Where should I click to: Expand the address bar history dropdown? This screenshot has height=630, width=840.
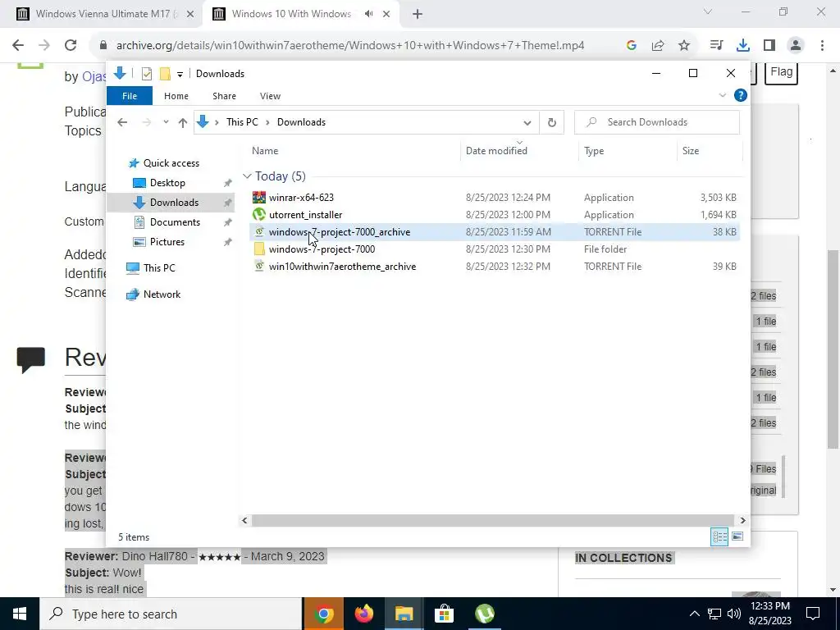tap(527, 123)
